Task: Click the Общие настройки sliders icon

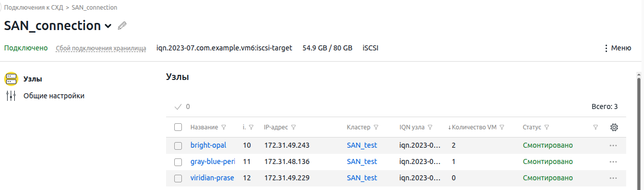Action: click(11, 96)
